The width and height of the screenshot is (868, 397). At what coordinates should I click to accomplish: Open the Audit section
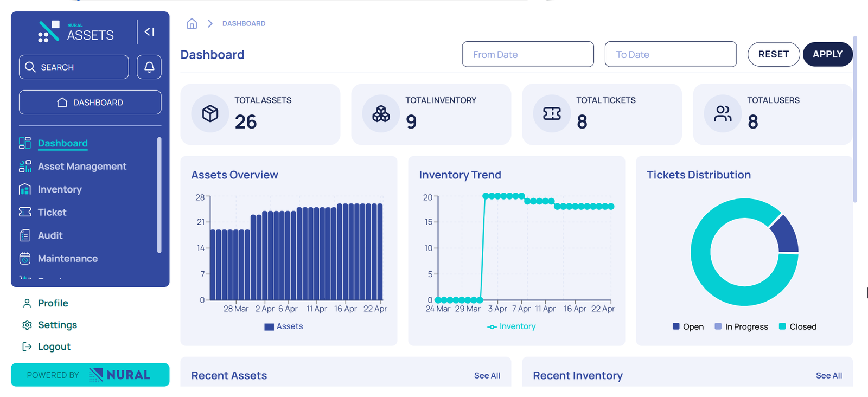tap(50, 235)
